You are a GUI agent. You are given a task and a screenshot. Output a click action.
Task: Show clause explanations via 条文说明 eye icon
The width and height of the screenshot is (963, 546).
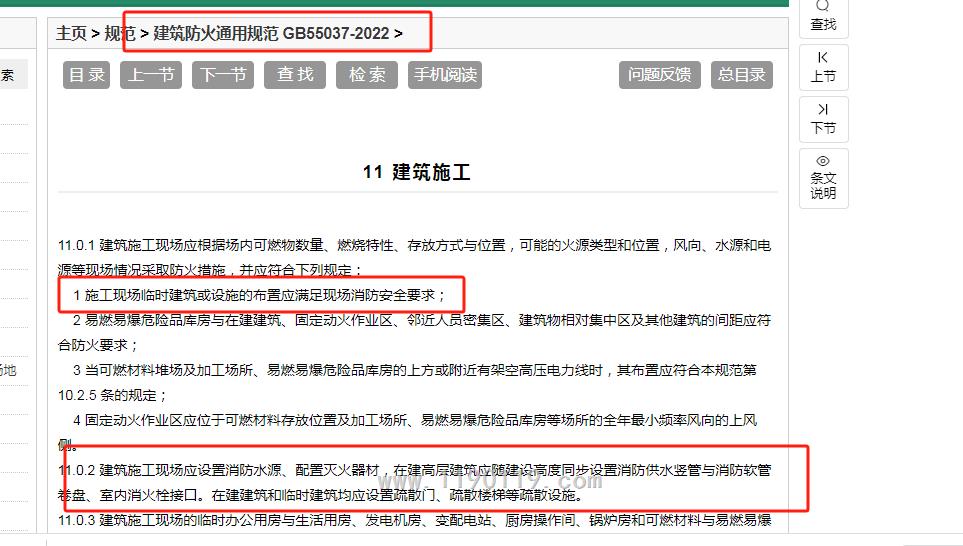pos(823,161)
